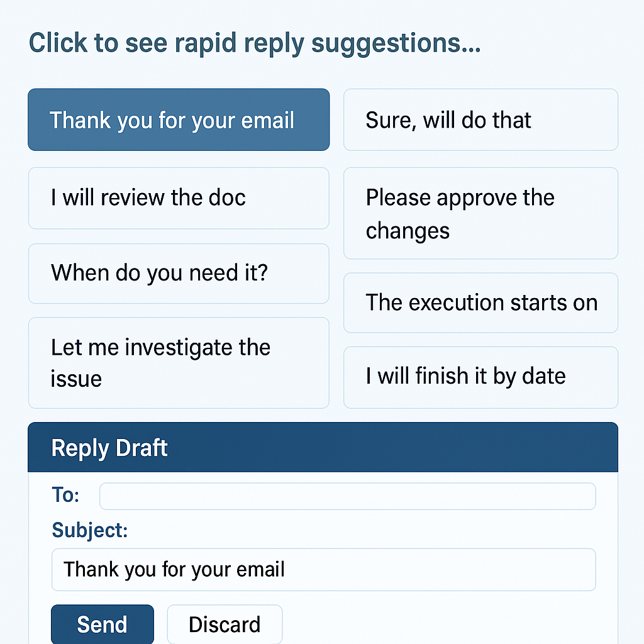Send the drafted reply
This screenshot has width=644, height=644.
[102, 624]
